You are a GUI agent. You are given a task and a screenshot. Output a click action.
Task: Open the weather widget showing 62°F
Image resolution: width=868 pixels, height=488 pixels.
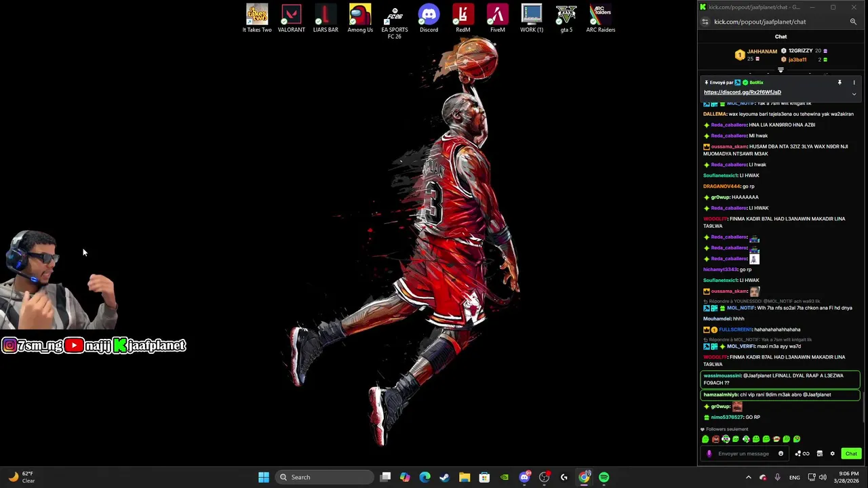20,477
